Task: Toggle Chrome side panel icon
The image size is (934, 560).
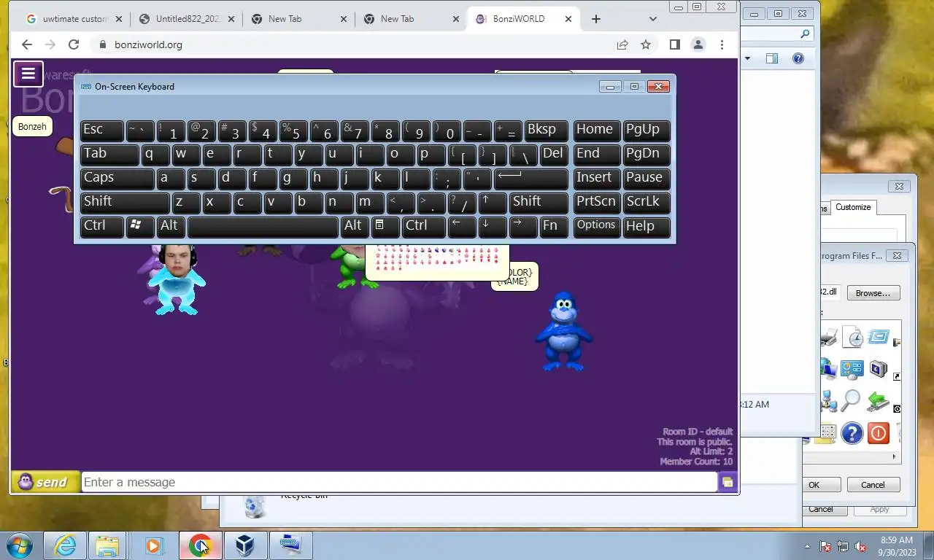Action: click(x=674, y=44)
